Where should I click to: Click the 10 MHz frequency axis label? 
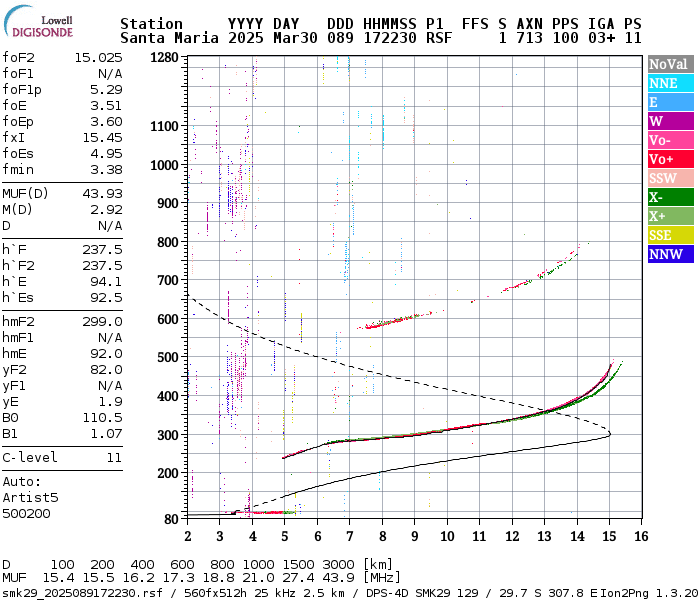click(447, 536)
